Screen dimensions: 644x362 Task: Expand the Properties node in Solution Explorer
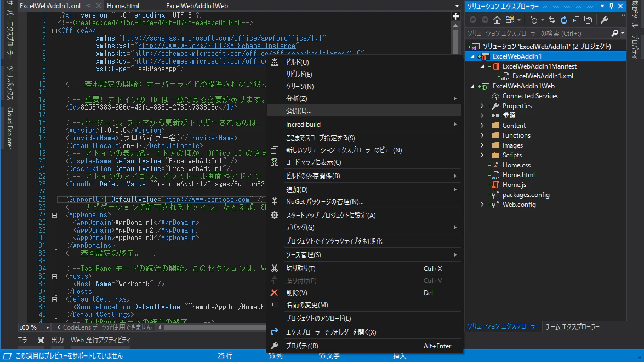coord(482,106)
